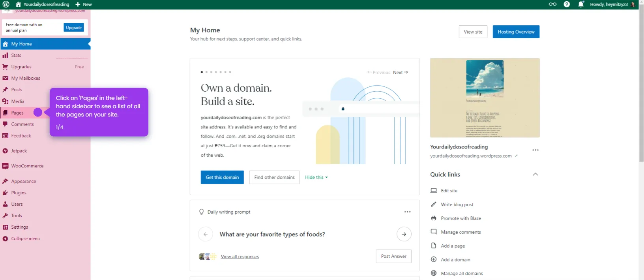The height and width of the screenshot is (280, 644).
Task: Open the Reader glasses icon
Action: point(552,4)
